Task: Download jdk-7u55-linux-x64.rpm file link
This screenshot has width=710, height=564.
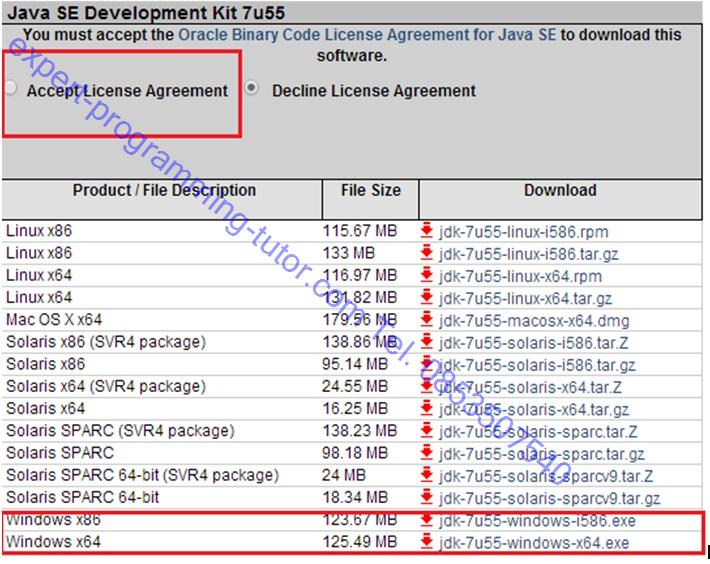Action: tap(520, 276)
